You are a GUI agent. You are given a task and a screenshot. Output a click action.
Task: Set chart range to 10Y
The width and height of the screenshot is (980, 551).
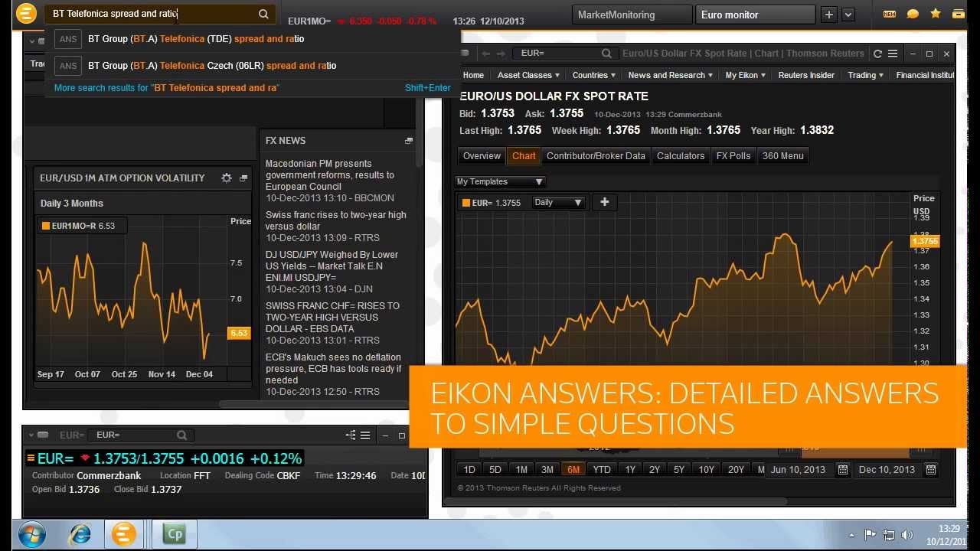click(x=707, y=470)
